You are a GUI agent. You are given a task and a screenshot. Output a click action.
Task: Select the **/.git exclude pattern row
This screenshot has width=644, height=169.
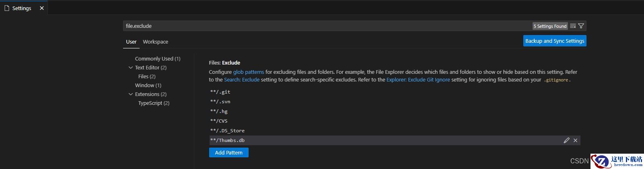pos(395,92)
